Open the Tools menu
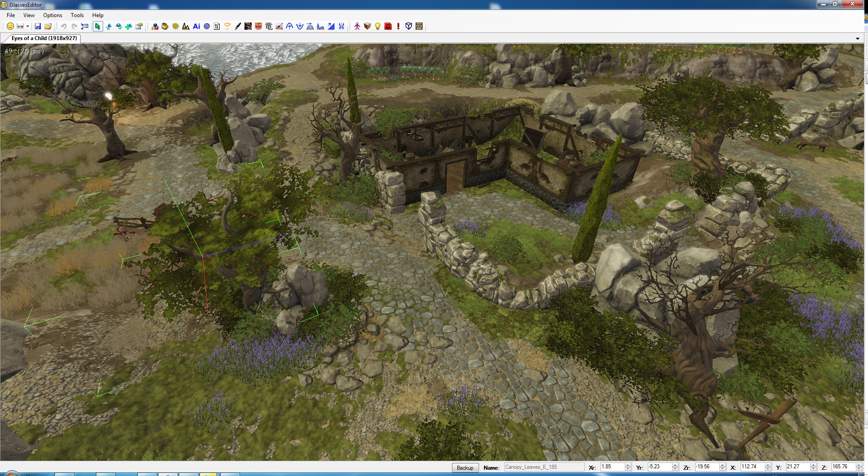Image resolution: width=868 pixels, height=476 pixels. point(77,15)
